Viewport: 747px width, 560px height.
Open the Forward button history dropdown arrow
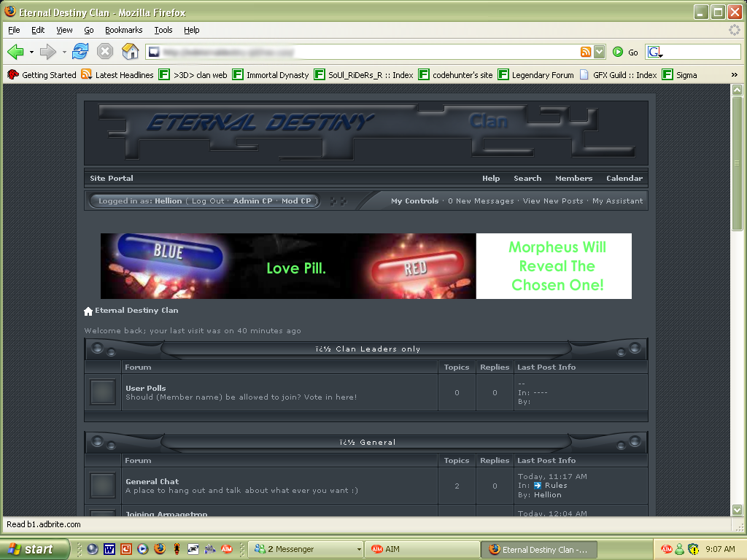click(x=64, y=52)
